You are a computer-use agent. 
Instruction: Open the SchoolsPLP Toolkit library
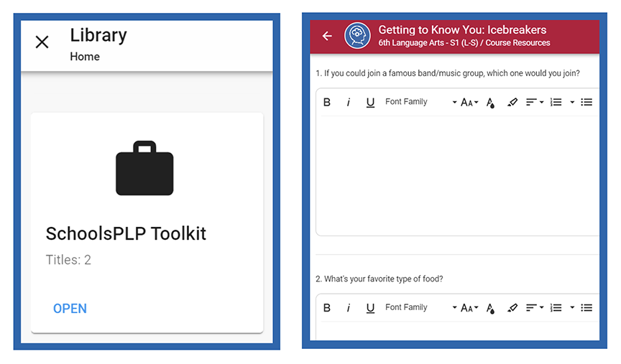pyautogui.click(x=70, y=309)
